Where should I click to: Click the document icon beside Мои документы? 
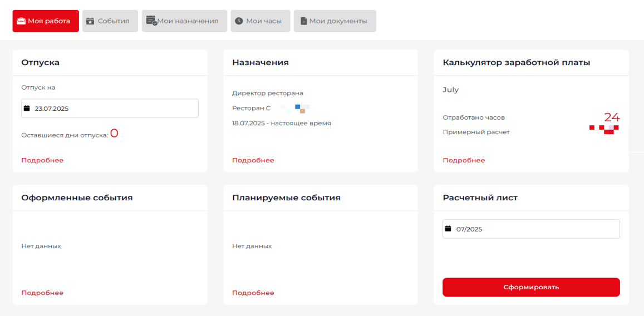(303, 21)
